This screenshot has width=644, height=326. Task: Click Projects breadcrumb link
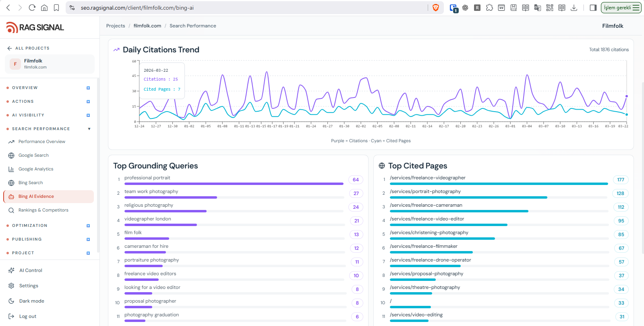click(116, 26)
